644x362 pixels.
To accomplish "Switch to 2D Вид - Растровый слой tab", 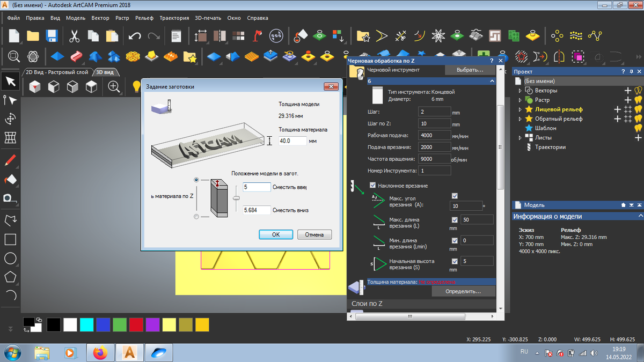I will (57, 72).
